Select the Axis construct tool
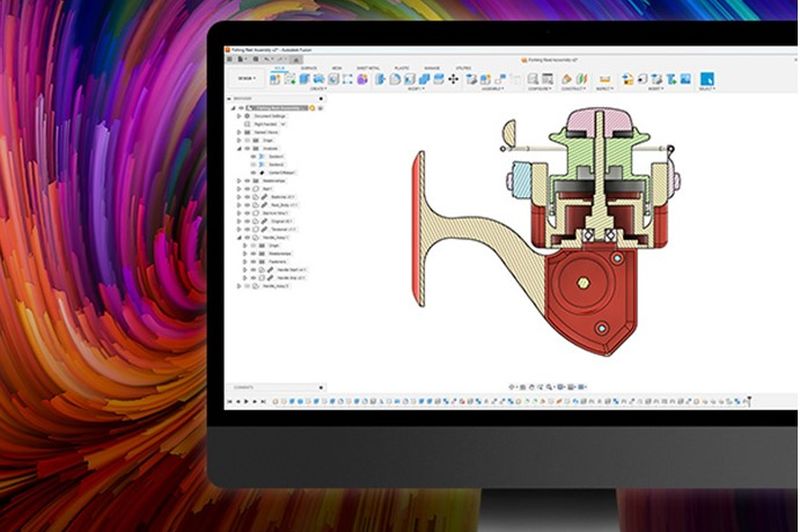The image size is (800, 532). [581, 79]
